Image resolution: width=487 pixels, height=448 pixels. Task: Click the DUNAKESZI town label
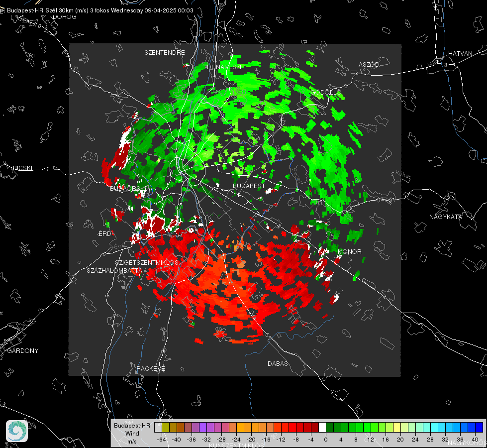[224, 67]
